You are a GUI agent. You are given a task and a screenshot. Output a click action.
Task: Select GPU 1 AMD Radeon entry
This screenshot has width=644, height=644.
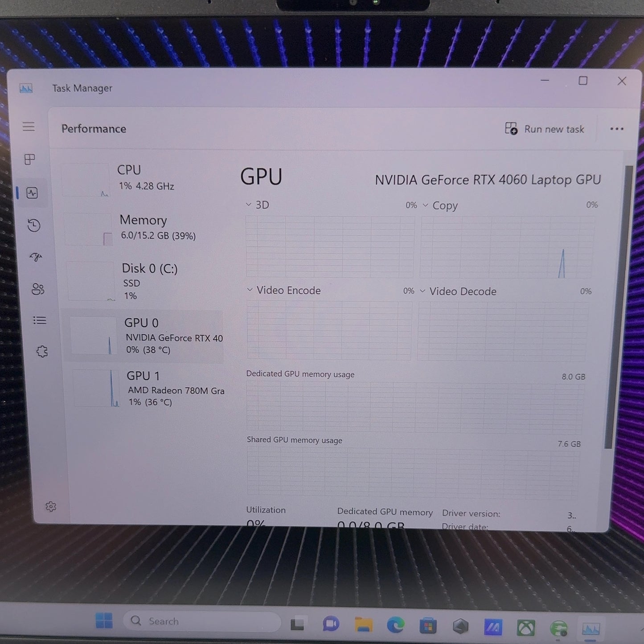point(149,388)
